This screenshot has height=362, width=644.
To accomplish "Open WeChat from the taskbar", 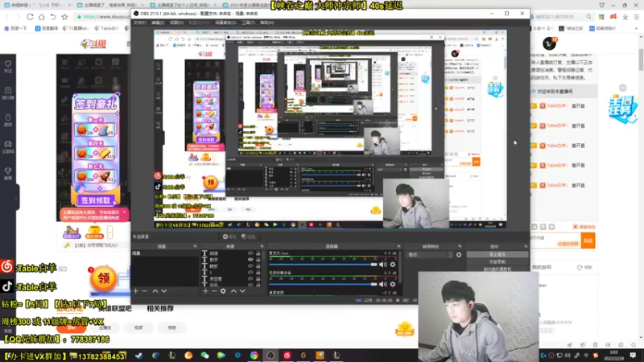I will (204, 356).
